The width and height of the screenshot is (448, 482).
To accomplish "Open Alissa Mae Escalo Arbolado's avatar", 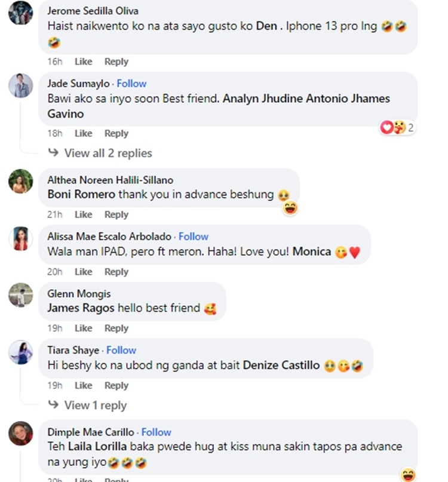I will [20, 238].
